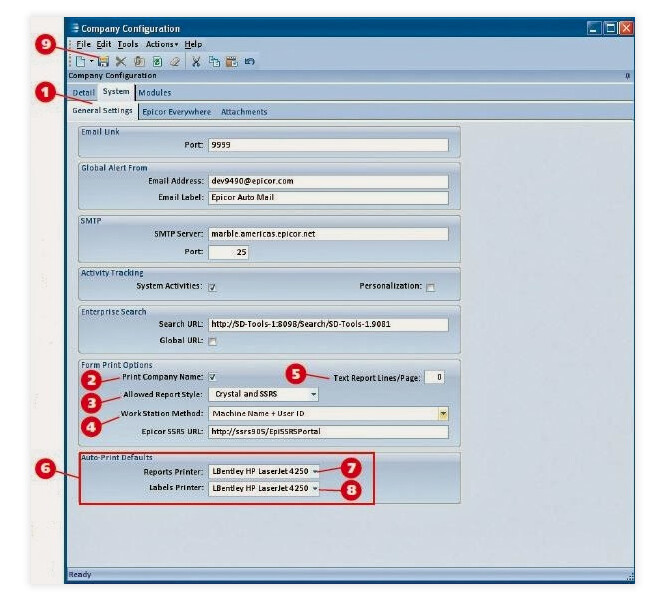Click the window icon in title bar
Image resolution: width=663 pixels, height=596 pixels.
tap(75, 28)
